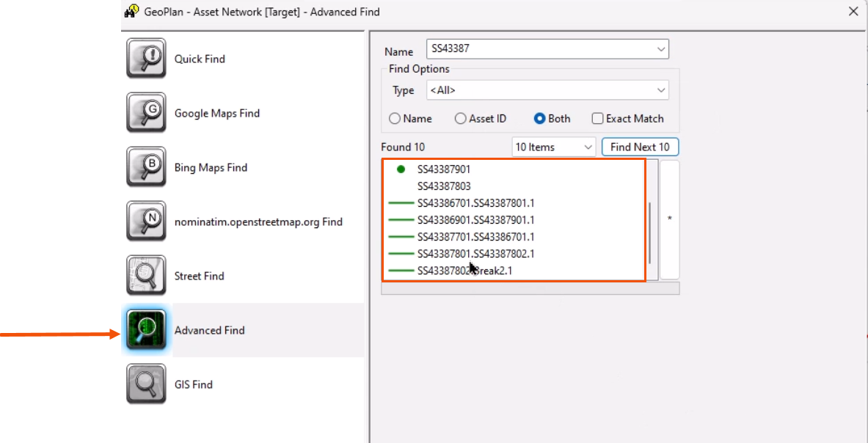Select the Quick Find tool icon
The height and width of the screenshot is (443, 868).
(146, 59)
